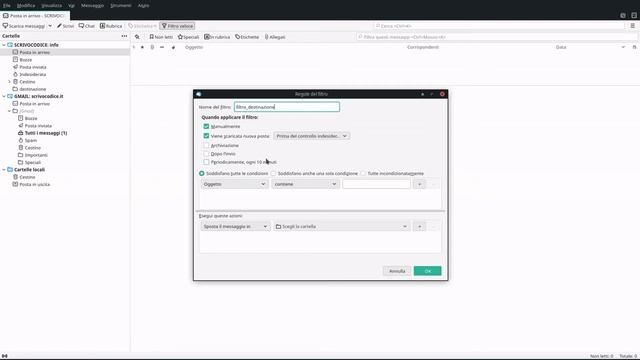Screen dimensions: 640x360
Task: Click the pin icon in quick filter bar
Action: (137, 37)
